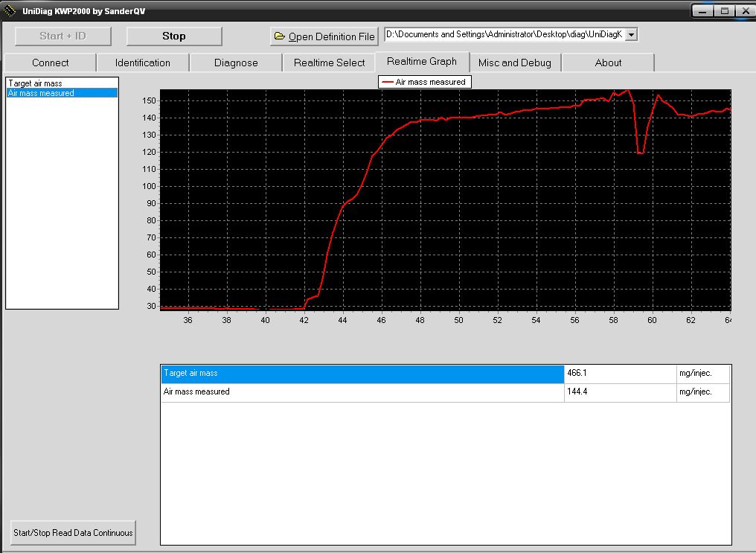Maximize the UniDiag window
The height and width of the screenshot is (553, 756).
click(x=723, y=10)
